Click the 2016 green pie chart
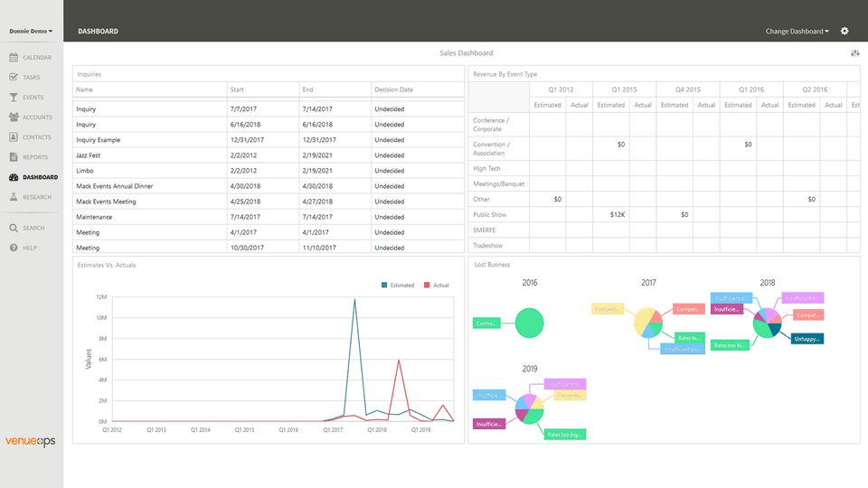The image size is (868, 488). [x=529, y=323]
